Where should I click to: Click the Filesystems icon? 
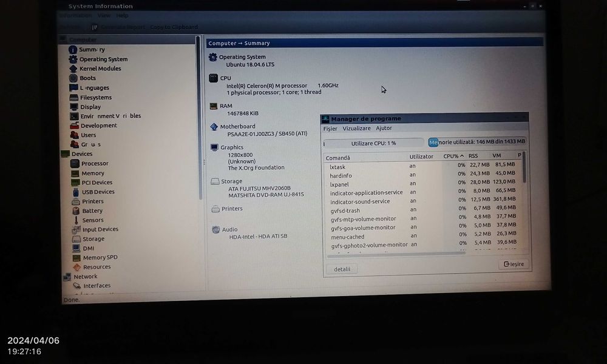pyautogui.click(x=74, y=98)
